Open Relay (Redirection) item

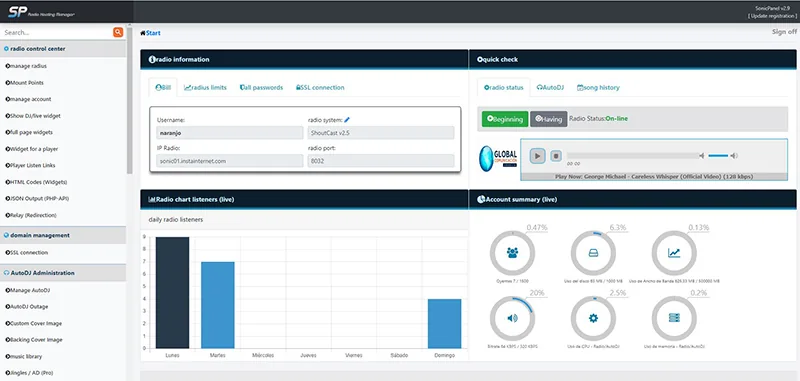click(31, 215)
